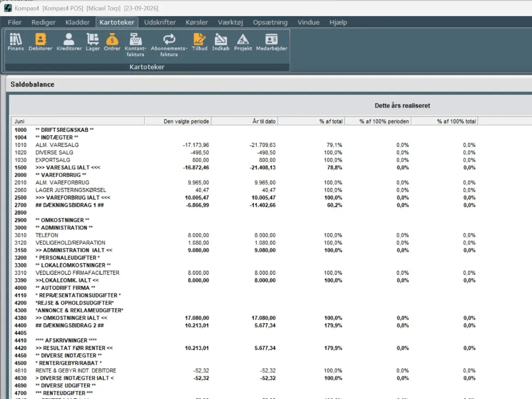
Task: Click the Dette års realiseret heading
Action: (402, 105)
